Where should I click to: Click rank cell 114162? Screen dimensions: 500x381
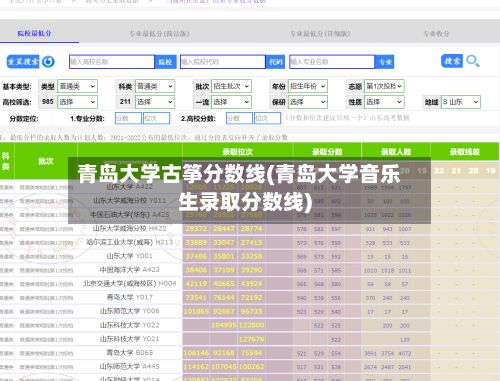point(196,366)
